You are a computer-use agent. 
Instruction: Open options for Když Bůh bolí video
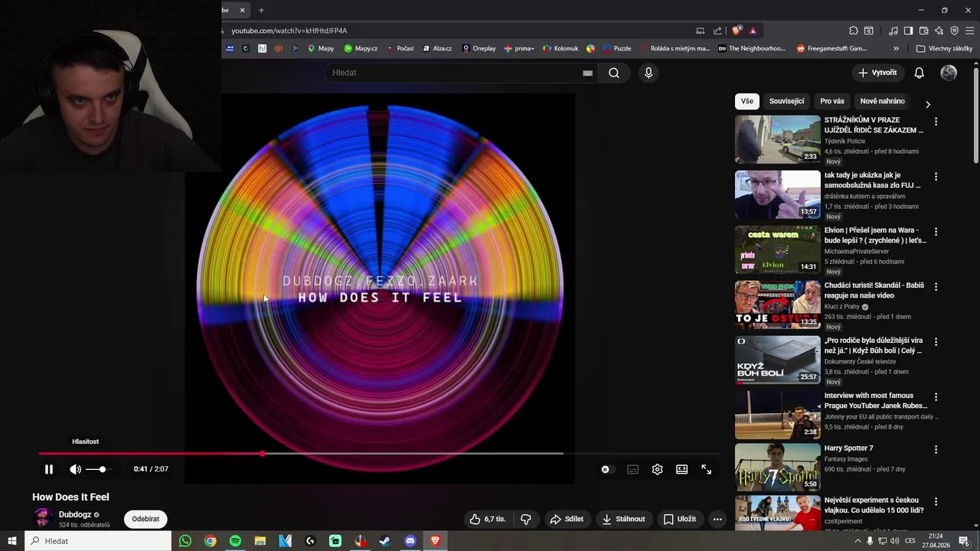click(x=936, y=342)
